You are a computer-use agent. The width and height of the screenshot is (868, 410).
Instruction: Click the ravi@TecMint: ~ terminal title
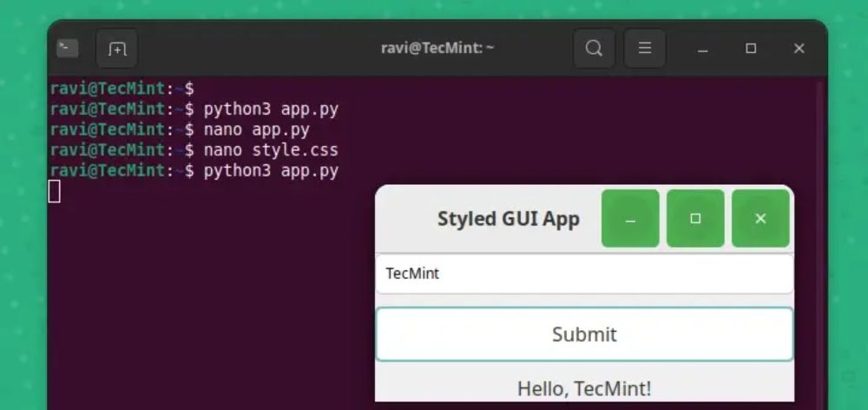(x=437, y=48)
